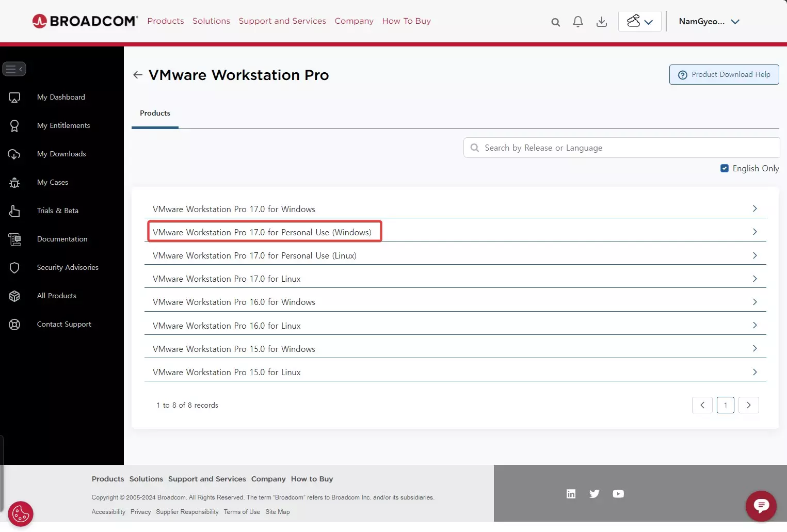Collapse the sidebar with the hamburger toggle
The width and height of the screenshot is (787, 532).
point(14,69)
